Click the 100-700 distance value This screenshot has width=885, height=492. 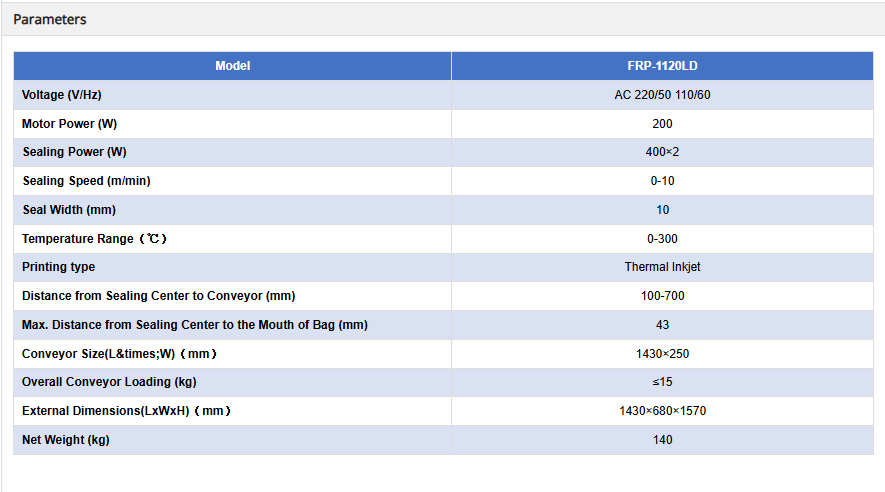click(662, 296)
